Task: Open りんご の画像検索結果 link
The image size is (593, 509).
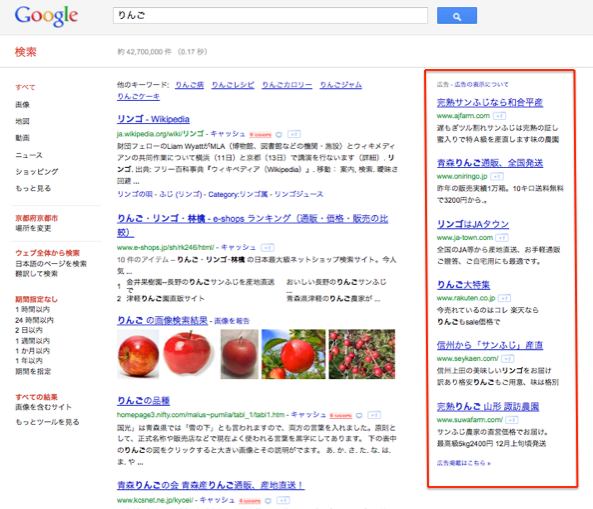Action: pos(162,320)
